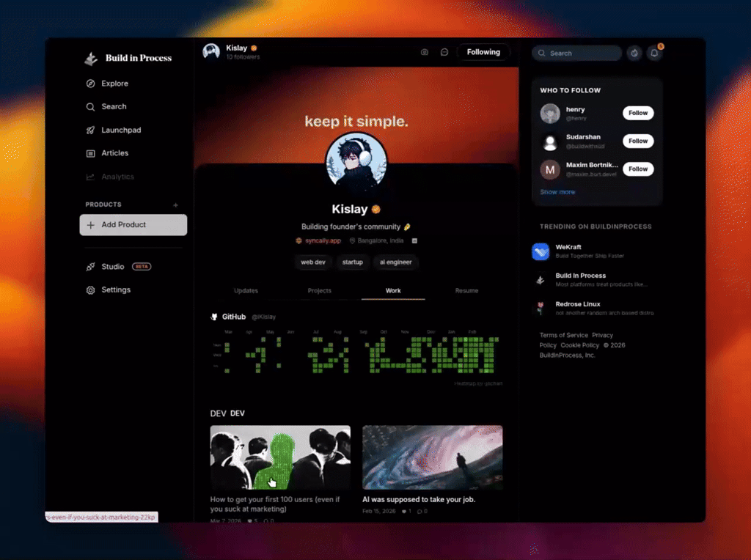Go to Launchpad in the sidebar
The height and width of the screenshot is (560, 751).
tap(114, 130)
